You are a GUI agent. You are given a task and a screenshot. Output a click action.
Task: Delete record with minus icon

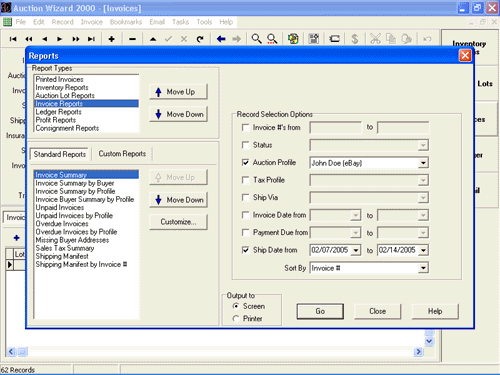[x=132, y=39]
